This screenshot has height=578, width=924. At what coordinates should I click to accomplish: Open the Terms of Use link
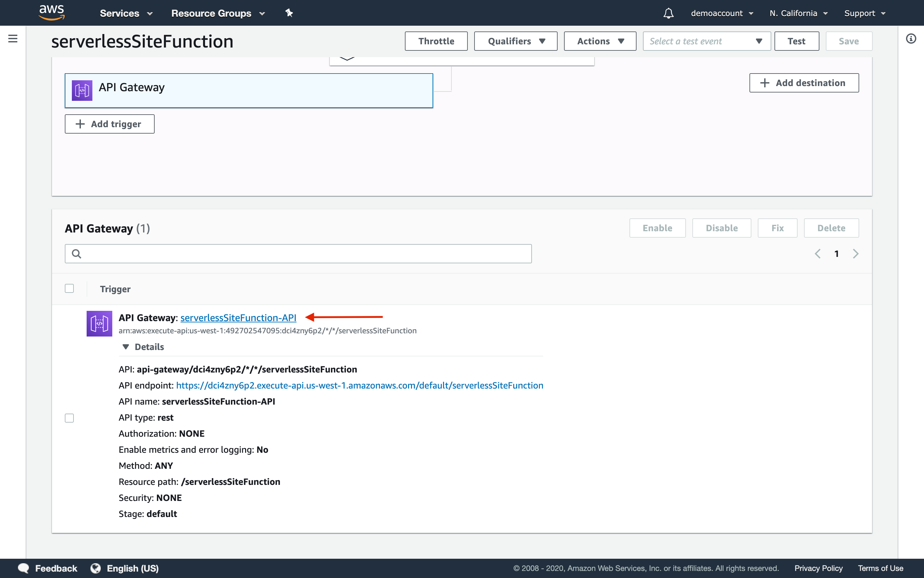pyautogui.click(x=880, y=568)
